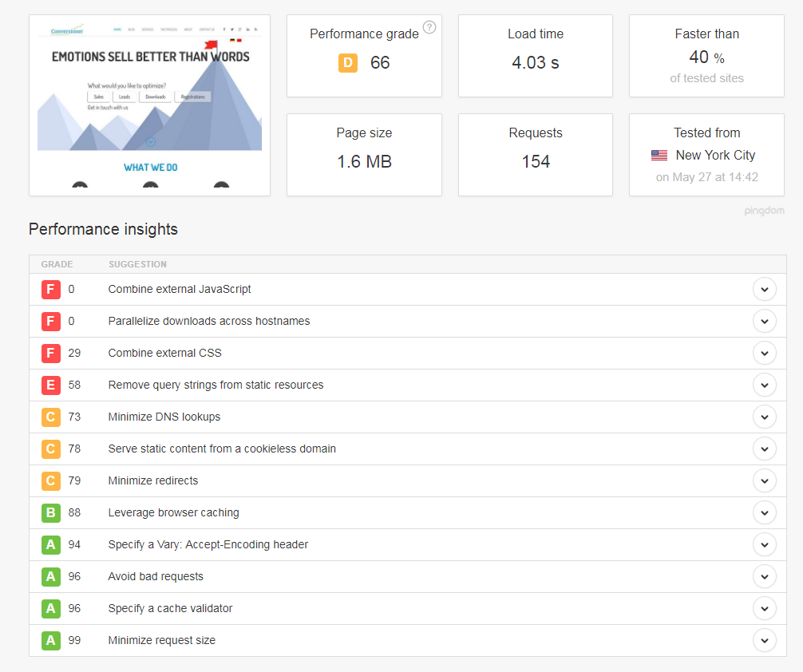Click the 'Parallelize downloads across hostnames' text
This screenshot has width=803, height=672.
pyautogui.click(x=209, y=321)
